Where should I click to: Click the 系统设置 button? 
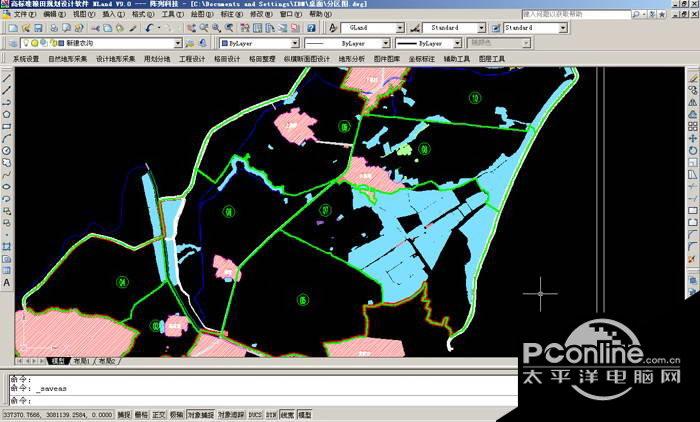25,59
